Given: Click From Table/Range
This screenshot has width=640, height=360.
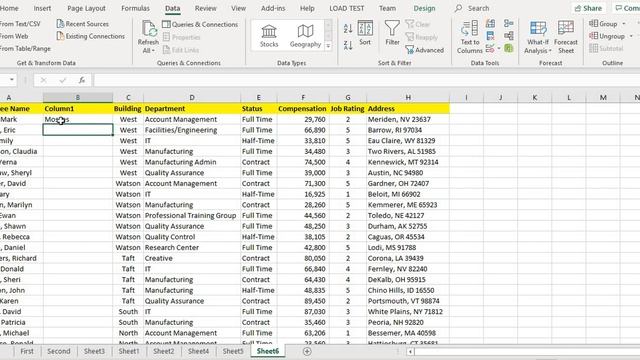Looking at the screenshot, I should point(25,48).
